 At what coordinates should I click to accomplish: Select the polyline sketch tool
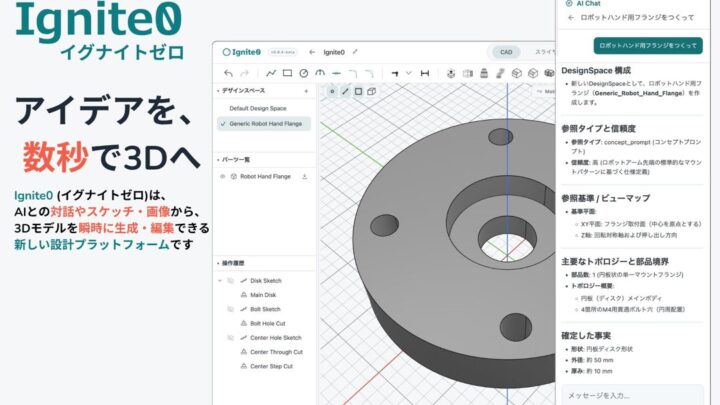(271, 73)
